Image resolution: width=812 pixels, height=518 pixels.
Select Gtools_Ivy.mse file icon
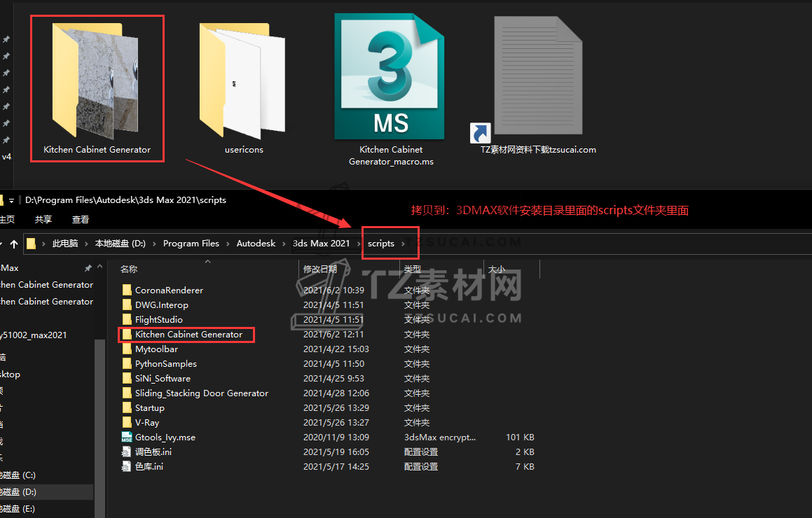[x=127, y=437]
